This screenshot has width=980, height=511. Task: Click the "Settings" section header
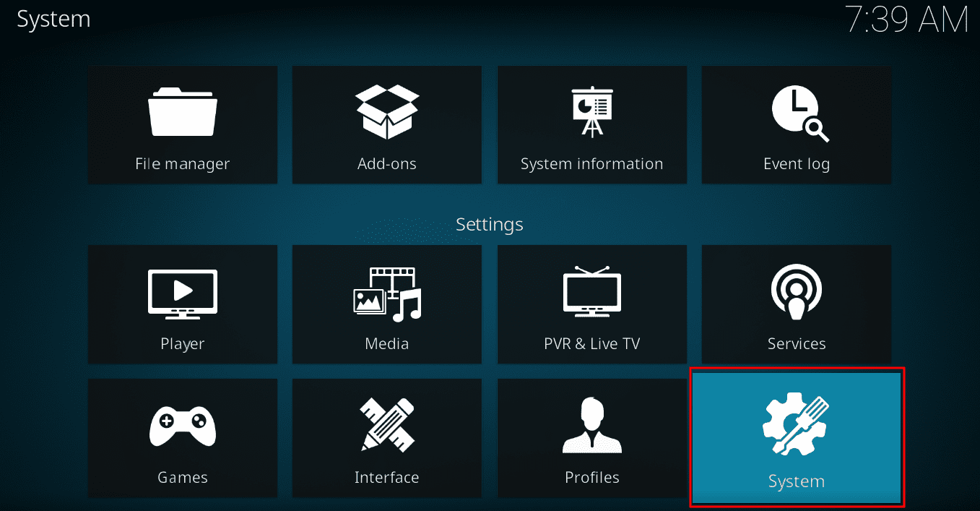[x=489, y=224]
